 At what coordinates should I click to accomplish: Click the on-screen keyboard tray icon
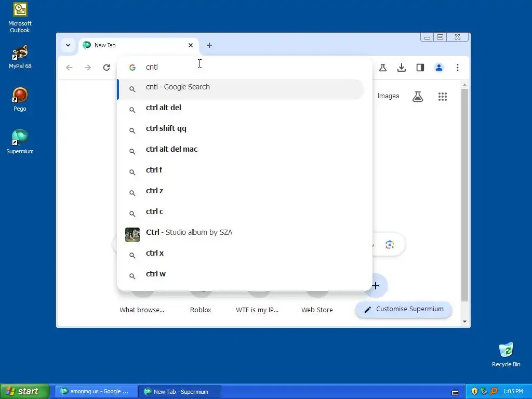[x=455, y=392]
